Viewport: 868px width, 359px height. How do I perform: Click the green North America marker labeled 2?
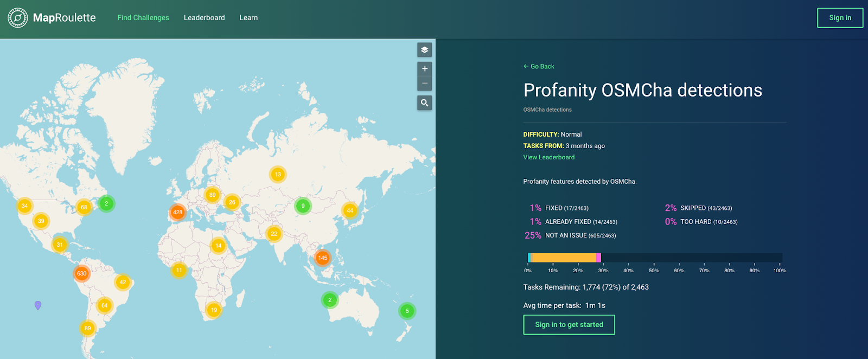point(106,204)
